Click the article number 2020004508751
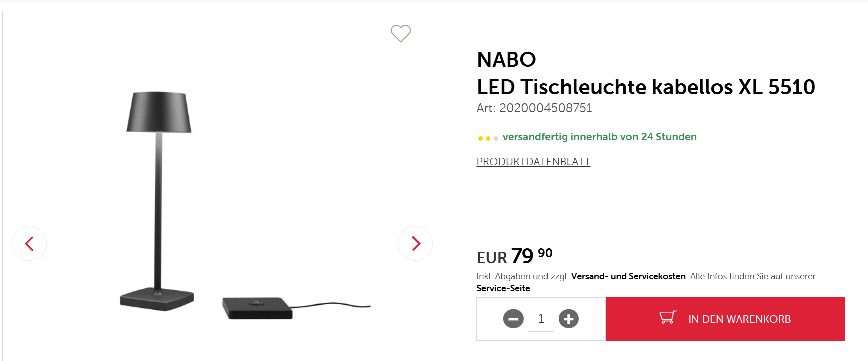Screen dimensions: 868x361 [x=545, y=108]
